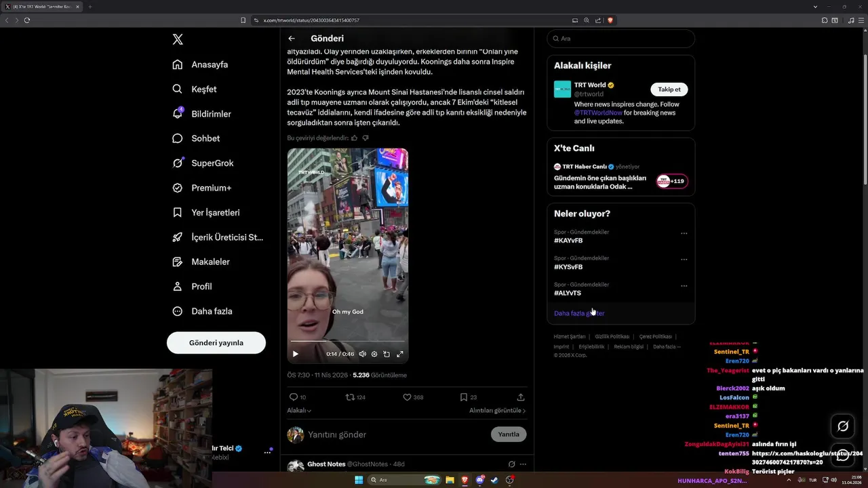The height and width of the screenshot is (488, 868).
Task: Dislike the translation with thumbs down
Action: (366, 138)
